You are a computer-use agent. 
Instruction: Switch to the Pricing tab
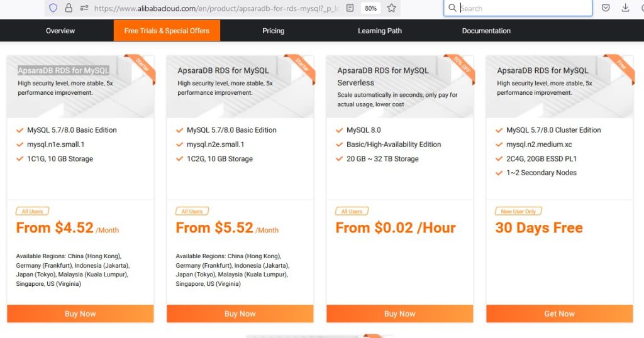pyautogui.click(x=273, y=31)
